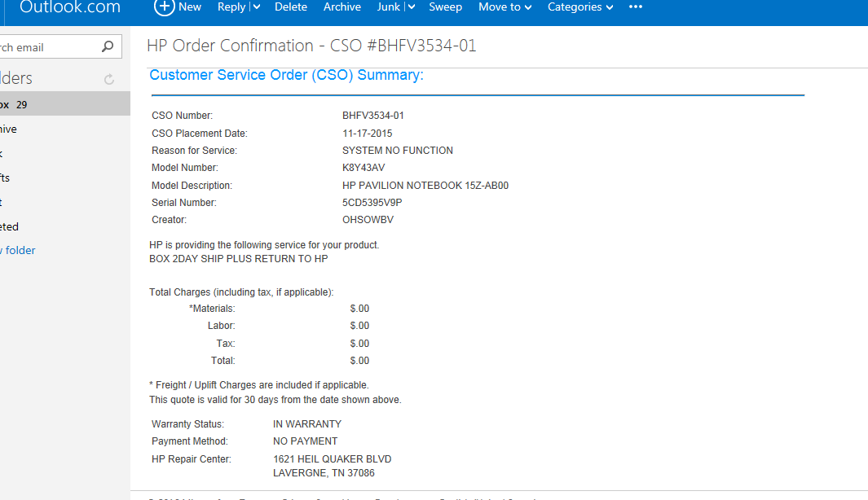Select the Inbox folder with 29 unread
Viewport: 868px width, 500px height.
[x=64, y=104]
